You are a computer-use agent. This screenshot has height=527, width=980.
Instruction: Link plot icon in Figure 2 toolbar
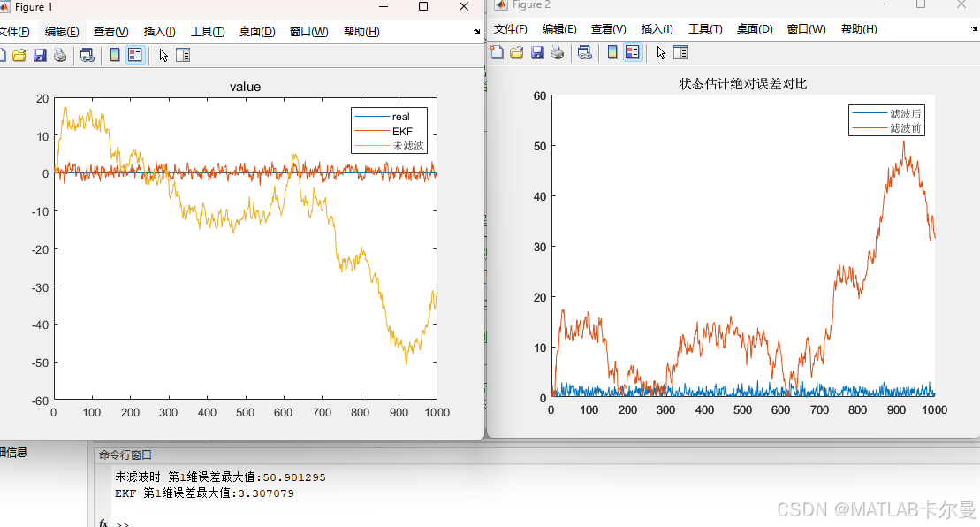click(585, 52)
